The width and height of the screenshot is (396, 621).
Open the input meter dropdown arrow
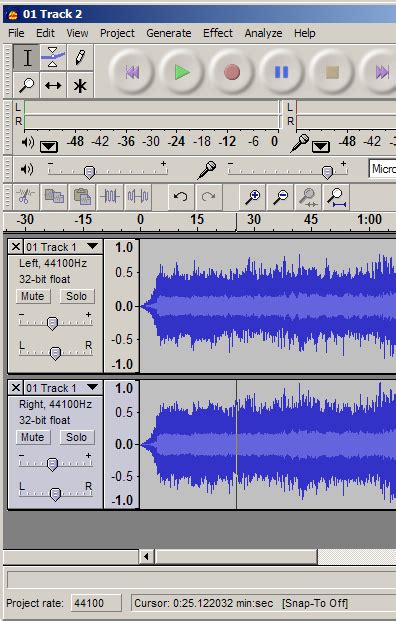click(x=321, y=147)
